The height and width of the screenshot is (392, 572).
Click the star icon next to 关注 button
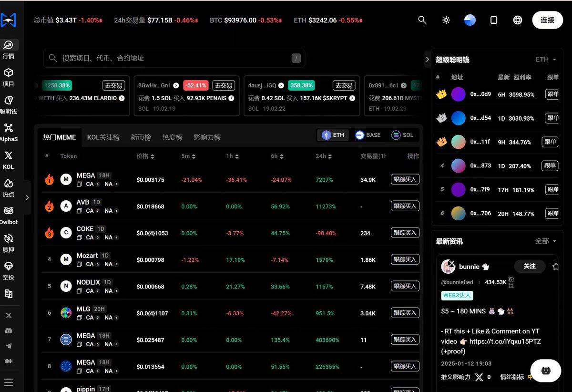[555, 267]
